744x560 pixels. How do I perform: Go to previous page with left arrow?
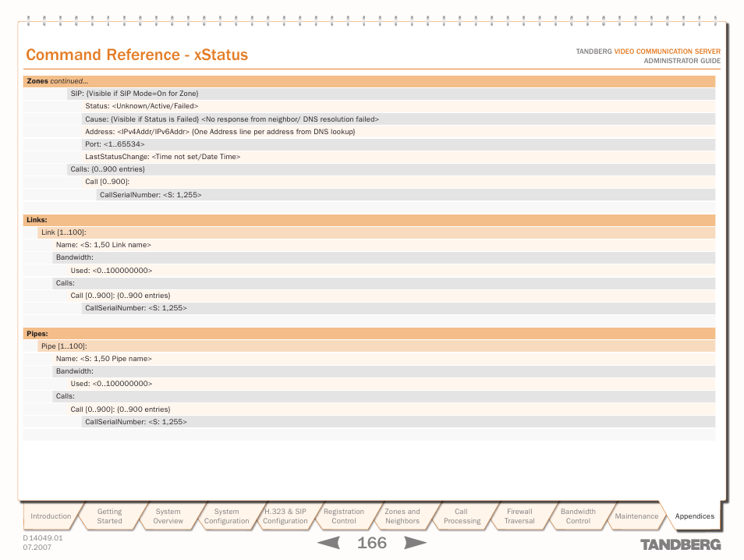tap(328, 542)
